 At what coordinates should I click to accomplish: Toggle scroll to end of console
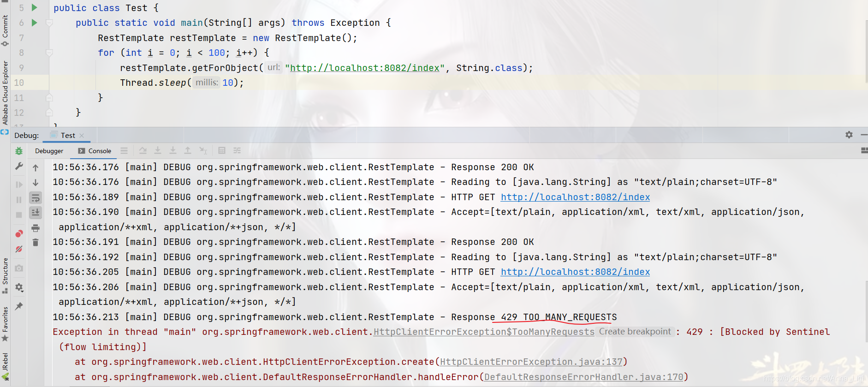(36, 213)
